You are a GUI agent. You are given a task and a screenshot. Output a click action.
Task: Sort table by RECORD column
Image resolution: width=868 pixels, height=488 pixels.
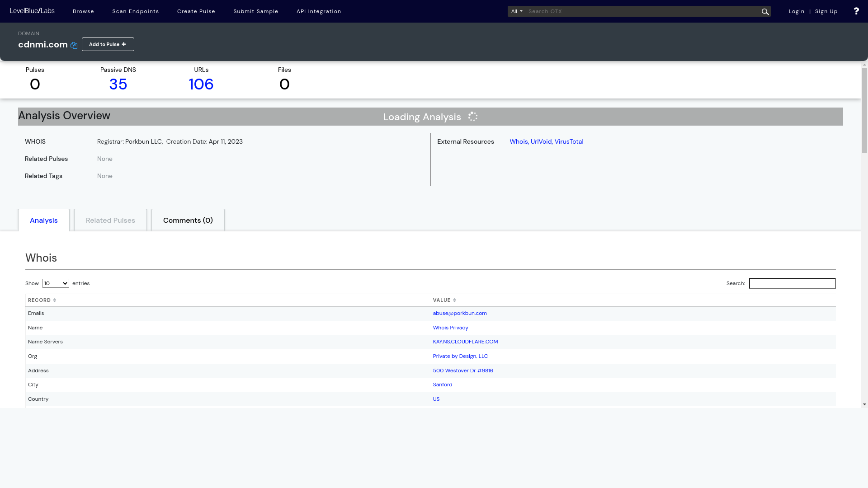42,300
